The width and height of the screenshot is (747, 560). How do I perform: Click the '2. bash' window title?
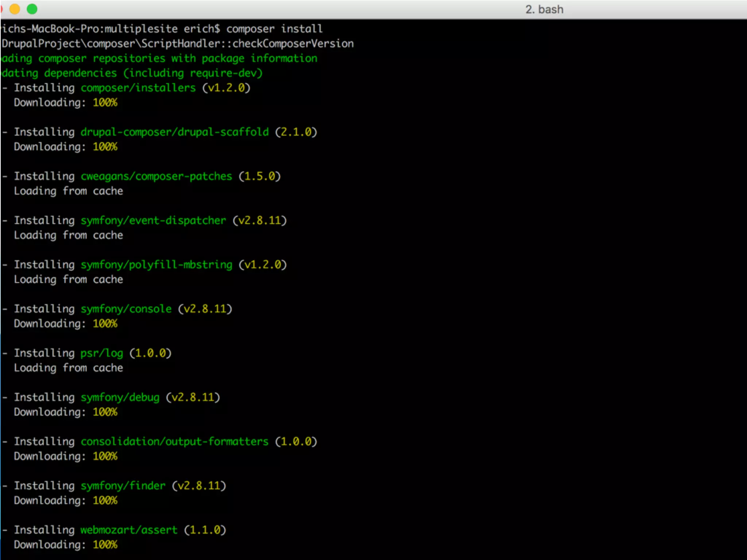click(x=544, y=9)
